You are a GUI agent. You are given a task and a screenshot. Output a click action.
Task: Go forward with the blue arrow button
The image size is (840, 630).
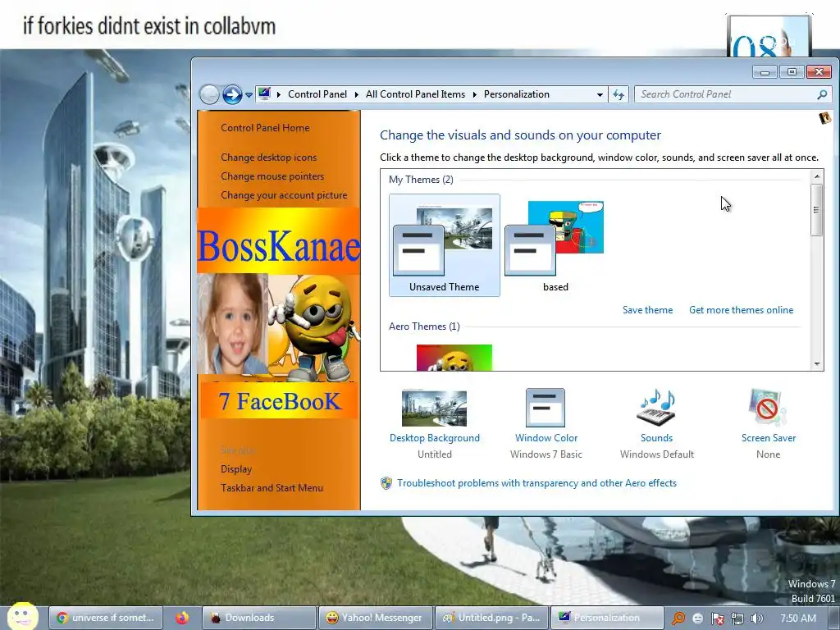(232, 95)
